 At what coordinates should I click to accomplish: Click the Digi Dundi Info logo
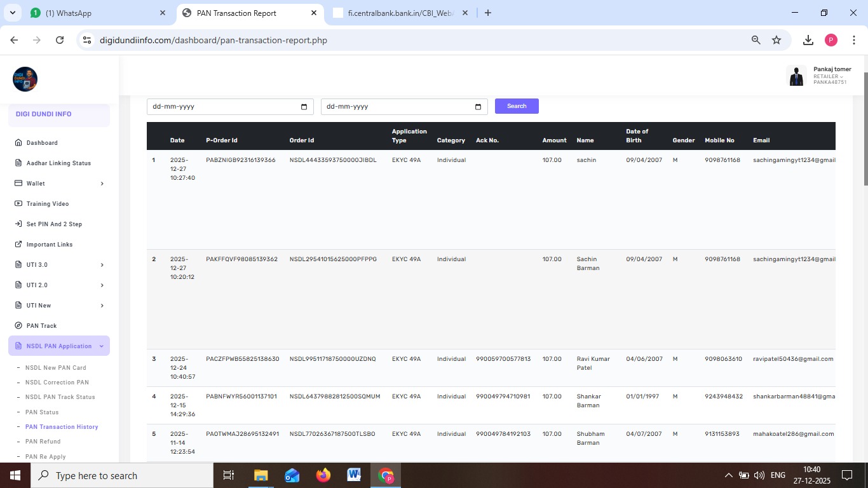pos(25,79)
